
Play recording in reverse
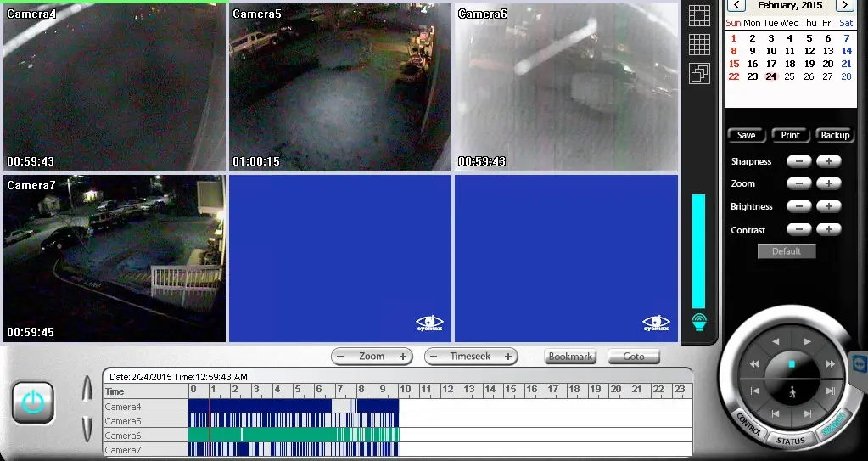776,342
